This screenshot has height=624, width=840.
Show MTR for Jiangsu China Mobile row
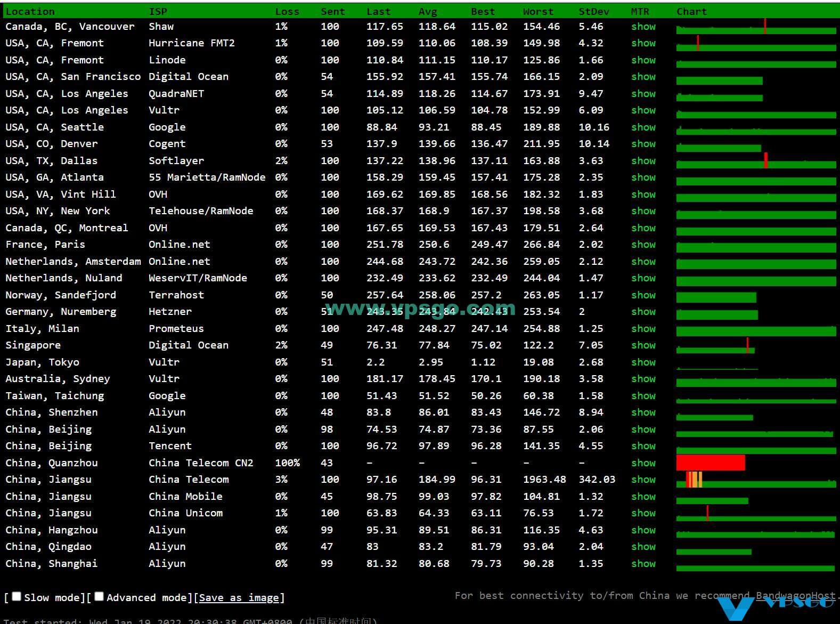(643, 497)
